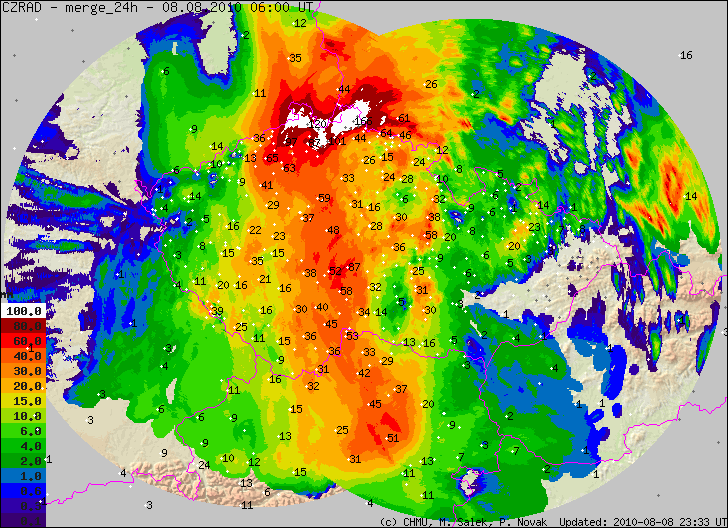
Task: Click the rainfall reading 59
Action: pos(324,198)
